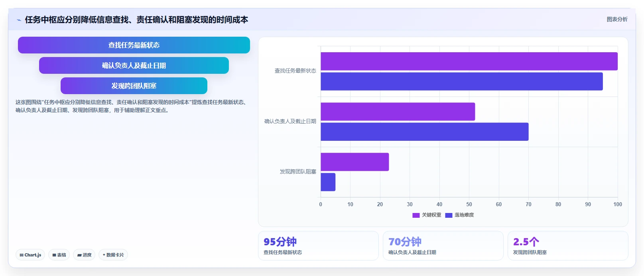This screenshot has height=276, width=644.
Task: Click the page title about 任务中枢
Action: pyautogui.click(x=136, y=20)
